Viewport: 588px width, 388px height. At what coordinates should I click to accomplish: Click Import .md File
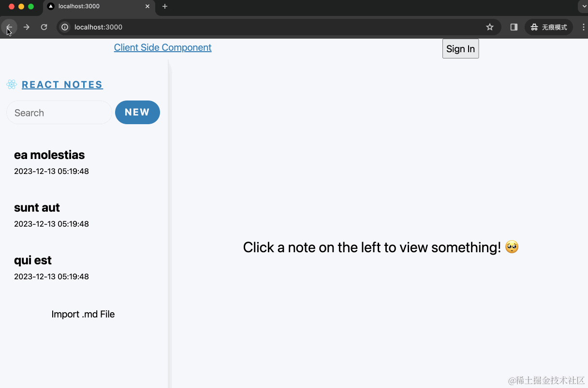tap(83, 314)
